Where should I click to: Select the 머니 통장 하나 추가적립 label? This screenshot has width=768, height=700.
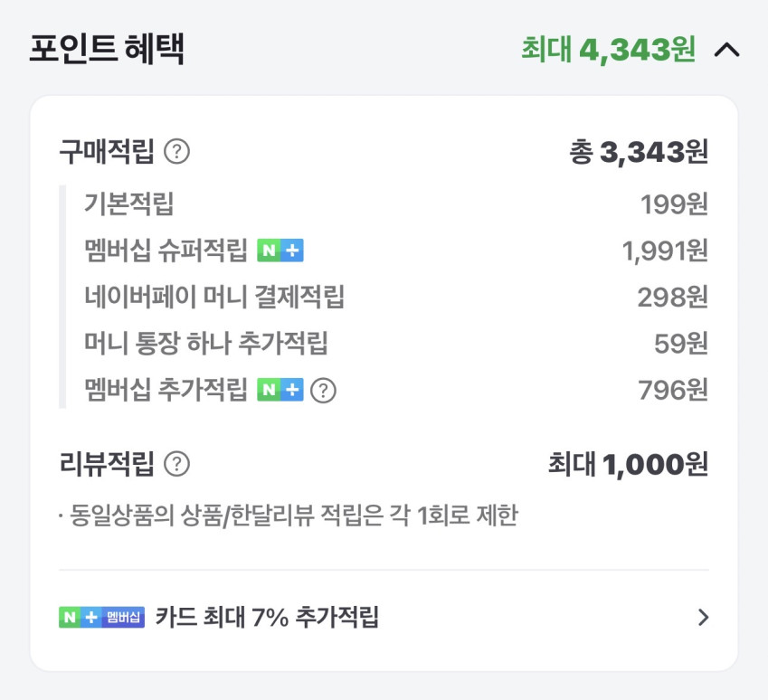205,344
